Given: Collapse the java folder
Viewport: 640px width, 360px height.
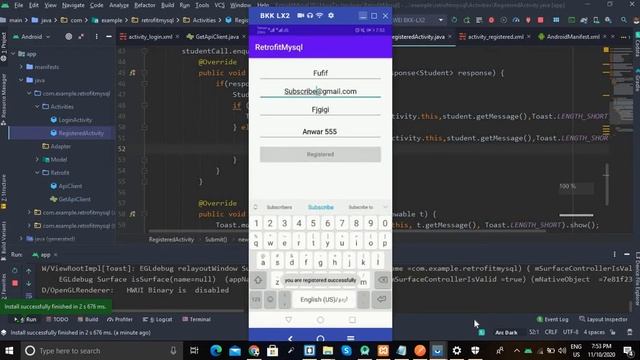Looking at the screenshot, I should point(21,80).
